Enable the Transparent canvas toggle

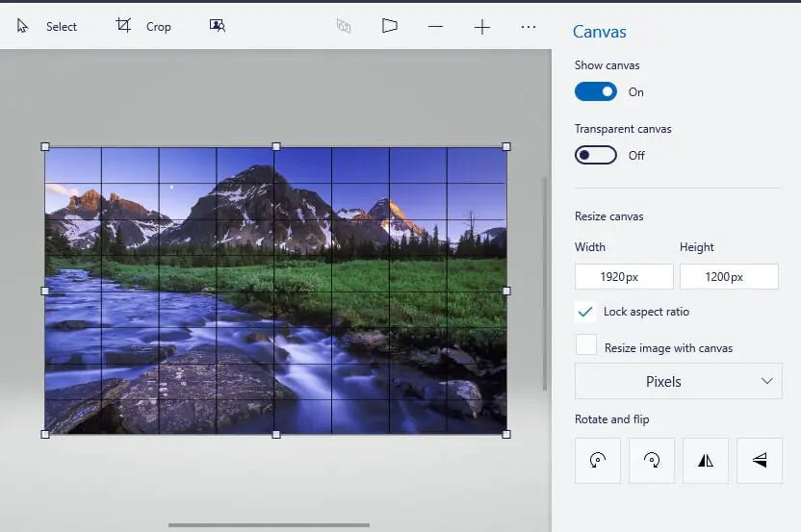596,155
